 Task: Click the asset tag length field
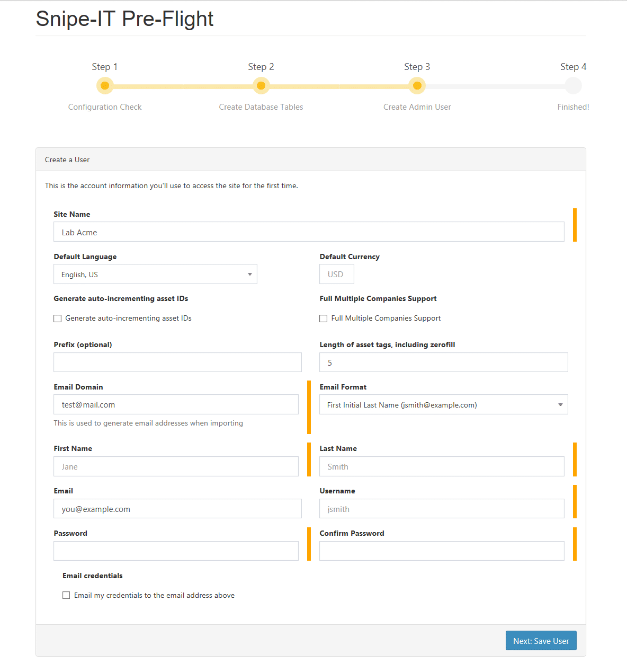444,362
